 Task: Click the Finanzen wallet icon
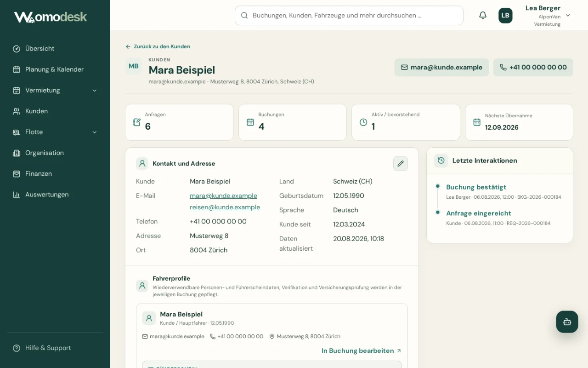point(17,174)
